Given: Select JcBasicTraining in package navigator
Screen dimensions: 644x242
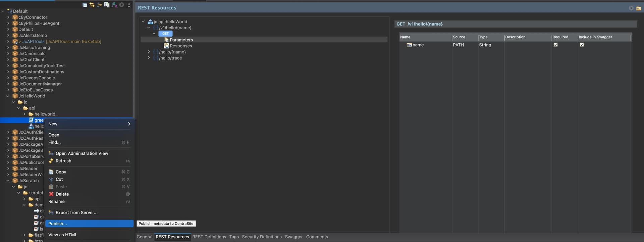Looking at the screenshot, I should click(x=34, y=48).
